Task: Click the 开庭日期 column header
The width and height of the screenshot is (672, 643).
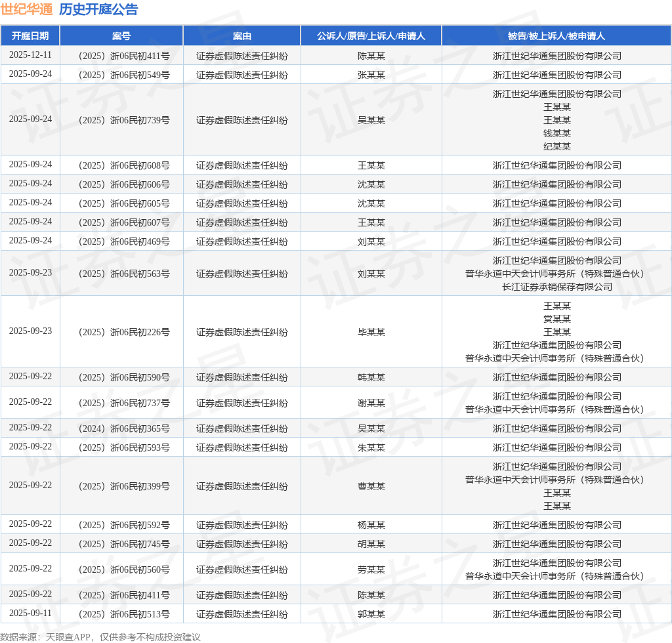Action: (30, 36)
